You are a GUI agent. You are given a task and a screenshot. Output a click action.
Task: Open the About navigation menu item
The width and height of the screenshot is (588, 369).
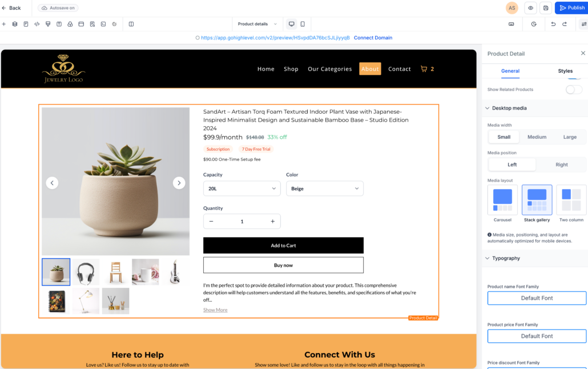(x=370, y=69)
